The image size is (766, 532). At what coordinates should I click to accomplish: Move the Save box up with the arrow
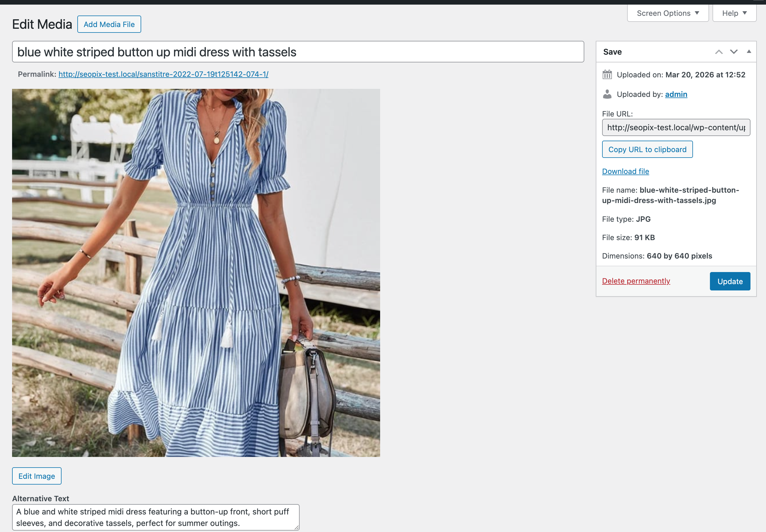pos(719,52)
